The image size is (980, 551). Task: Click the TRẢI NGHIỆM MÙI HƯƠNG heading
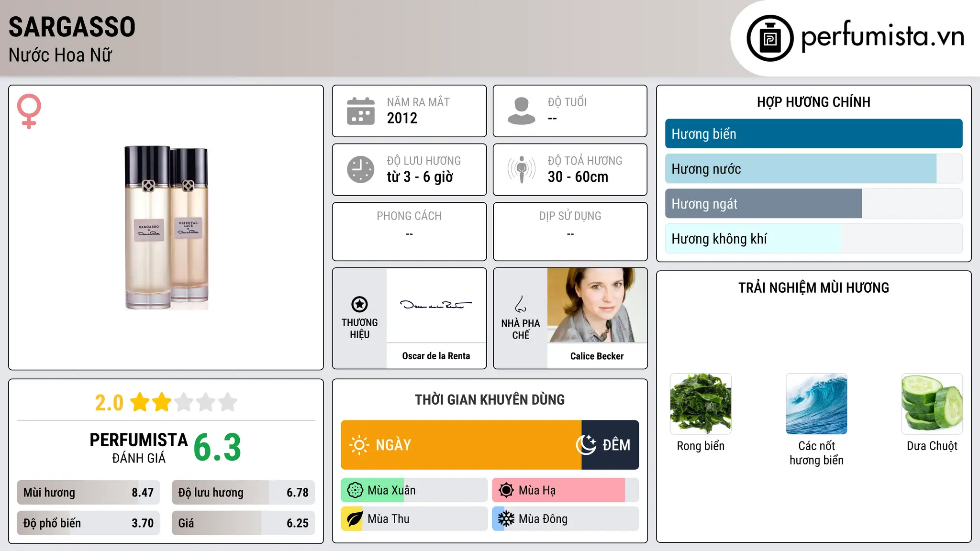[814, 287]
